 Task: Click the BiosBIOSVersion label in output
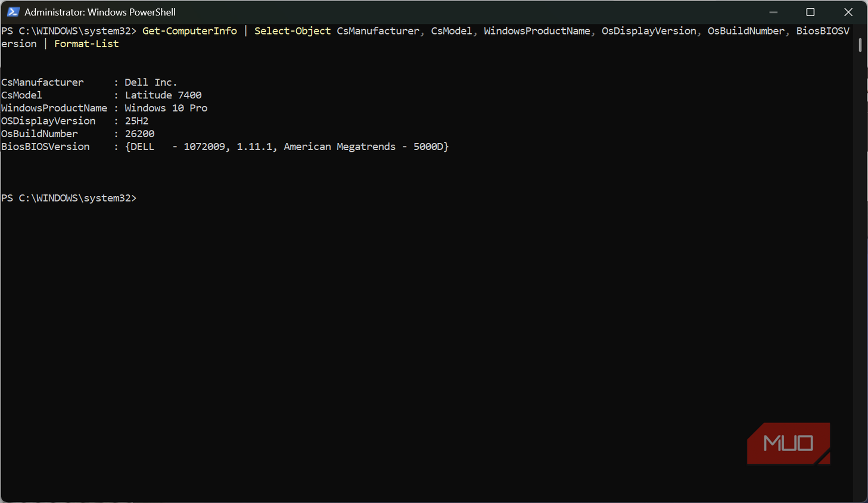(x=45, y=147)
